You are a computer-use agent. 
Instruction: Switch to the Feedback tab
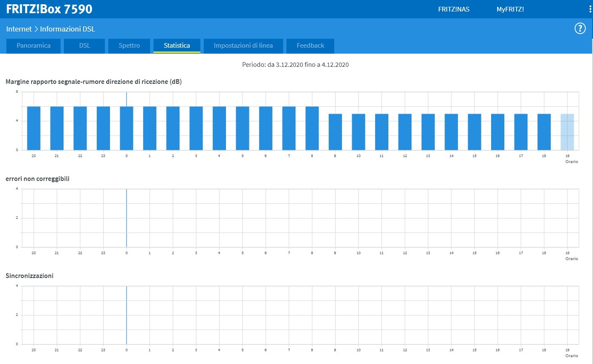tap(310, 46)
